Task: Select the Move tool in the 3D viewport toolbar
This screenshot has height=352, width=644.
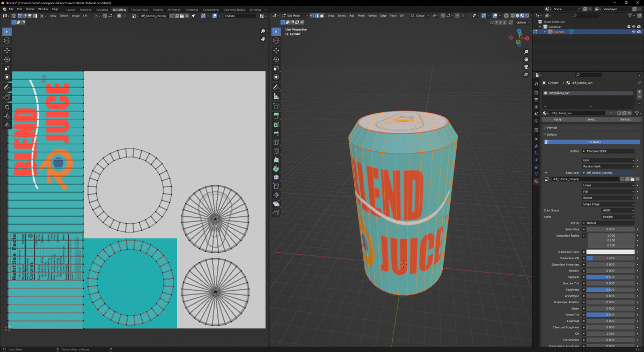Action: click(275, 50)
